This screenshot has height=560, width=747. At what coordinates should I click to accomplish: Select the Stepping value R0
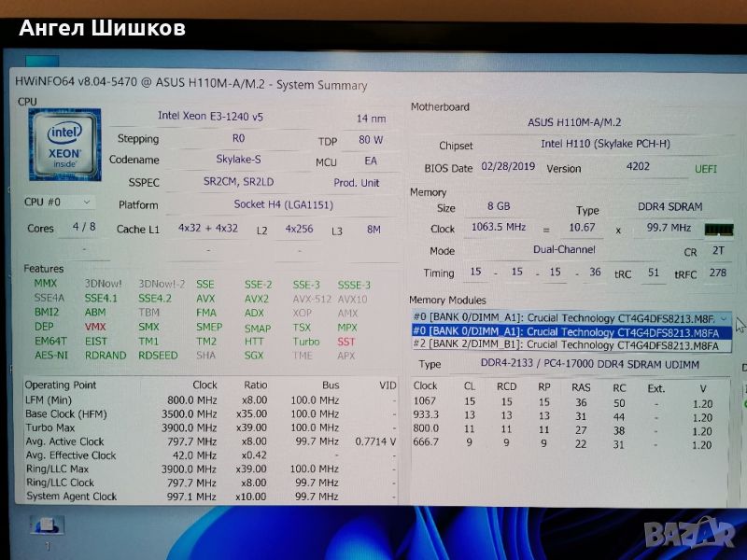[238, 138]
